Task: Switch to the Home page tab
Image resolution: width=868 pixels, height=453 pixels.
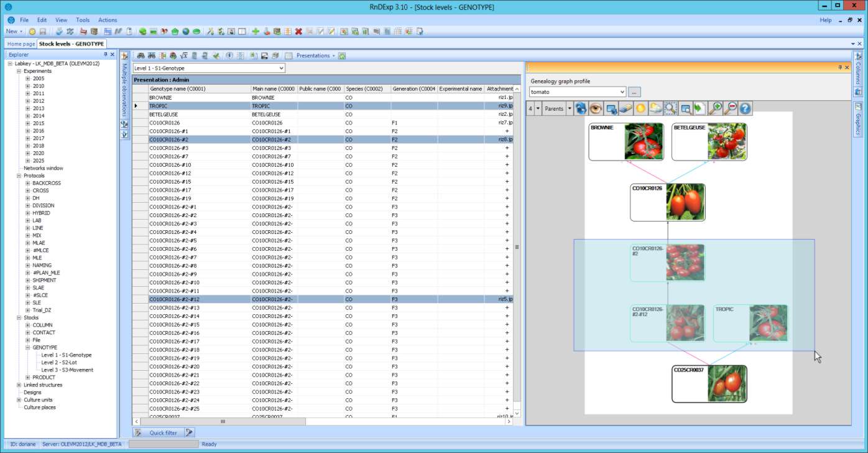Action: (x=21, y=44)
